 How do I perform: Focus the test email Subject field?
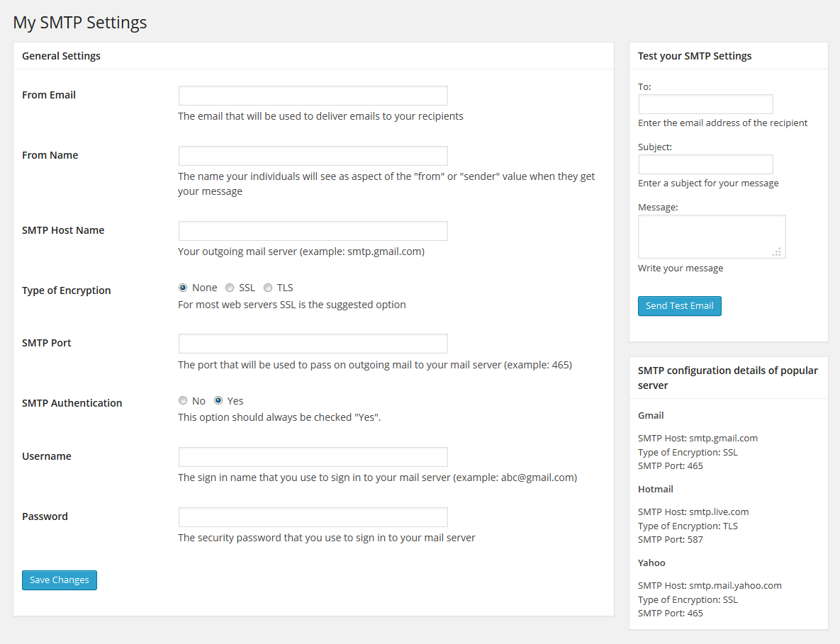pyautogui.click(x=705, y=164)
